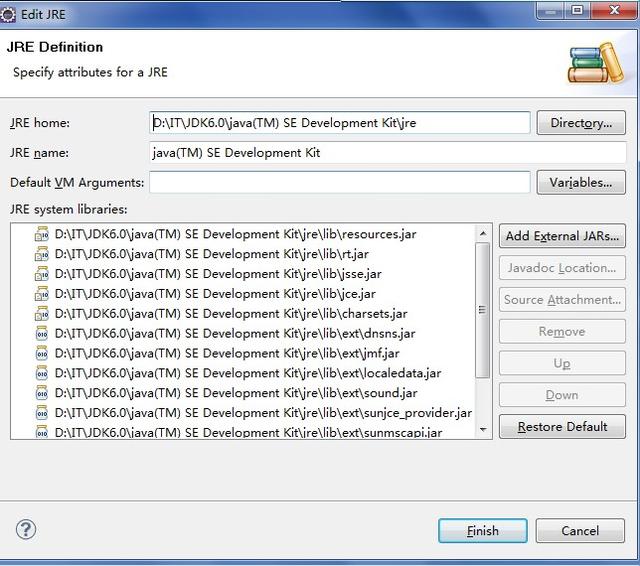Click Restore Default button

pyautogui.click(x=562, y=427)
